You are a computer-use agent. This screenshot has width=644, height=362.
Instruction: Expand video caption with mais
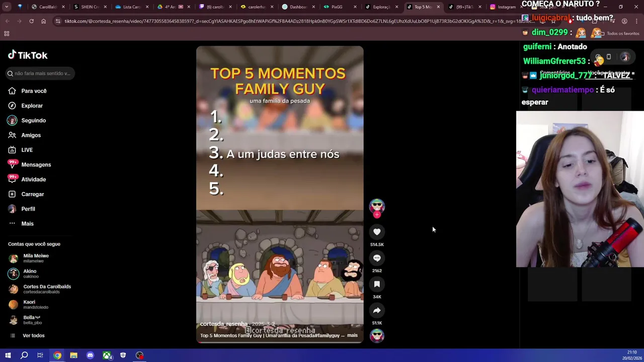tap(352, 335)
